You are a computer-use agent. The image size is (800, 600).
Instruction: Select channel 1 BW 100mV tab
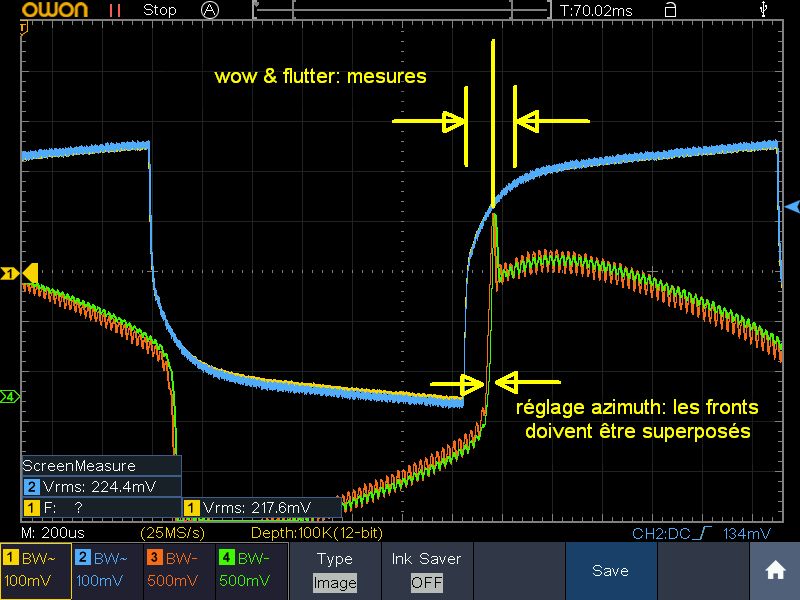pos(36,571)
